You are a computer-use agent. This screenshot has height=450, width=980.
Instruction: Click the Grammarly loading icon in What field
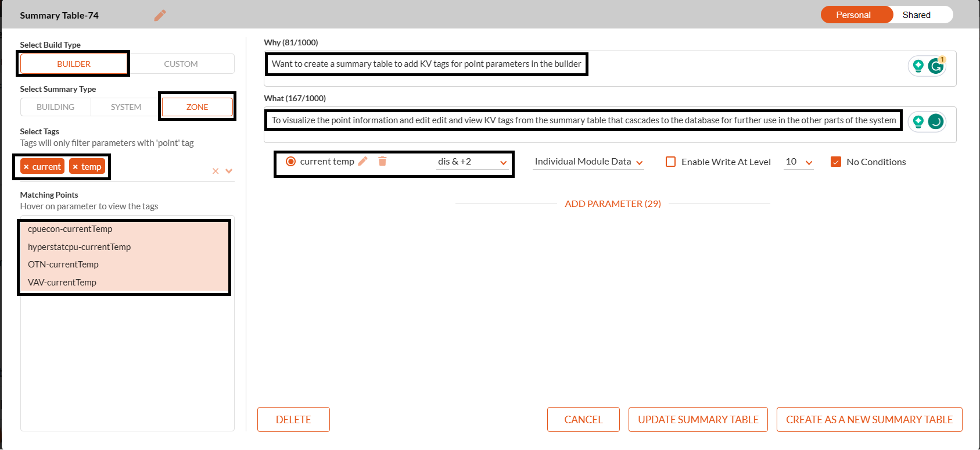[936, 122]
